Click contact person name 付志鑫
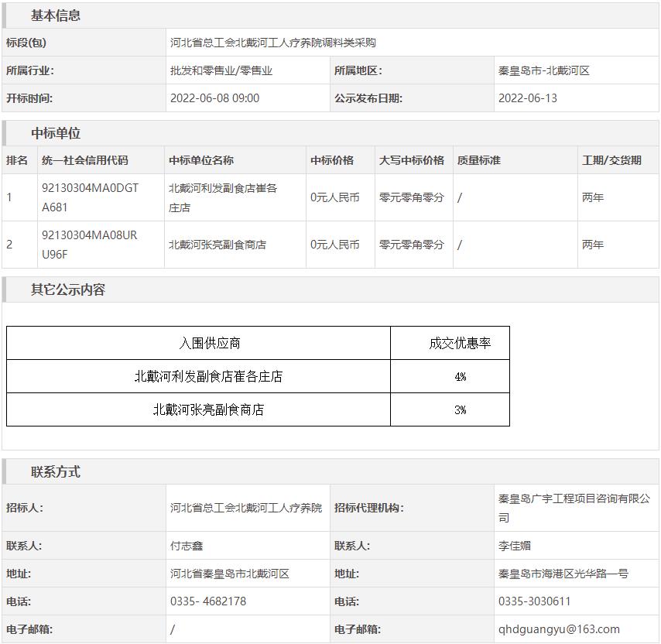Image resolution: width=661 pixels, height=644 pixels. tap(187, 546)
